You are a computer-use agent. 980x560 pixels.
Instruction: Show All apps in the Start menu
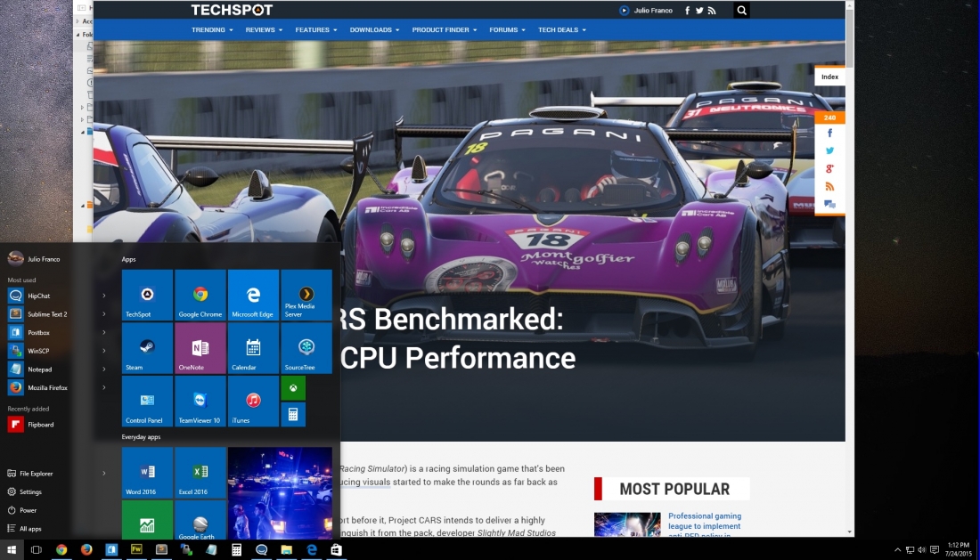[24, 529]
